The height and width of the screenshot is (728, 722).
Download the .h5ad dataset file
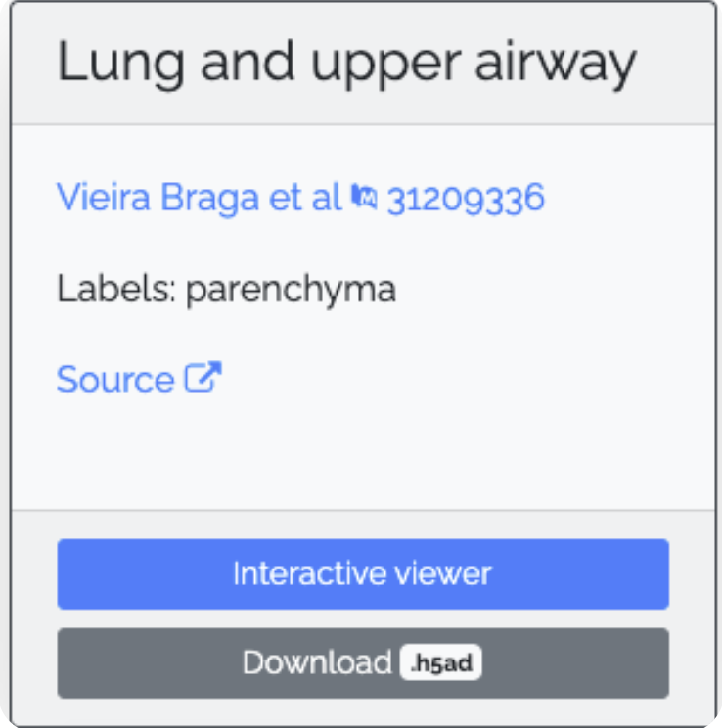pos(363,663)
